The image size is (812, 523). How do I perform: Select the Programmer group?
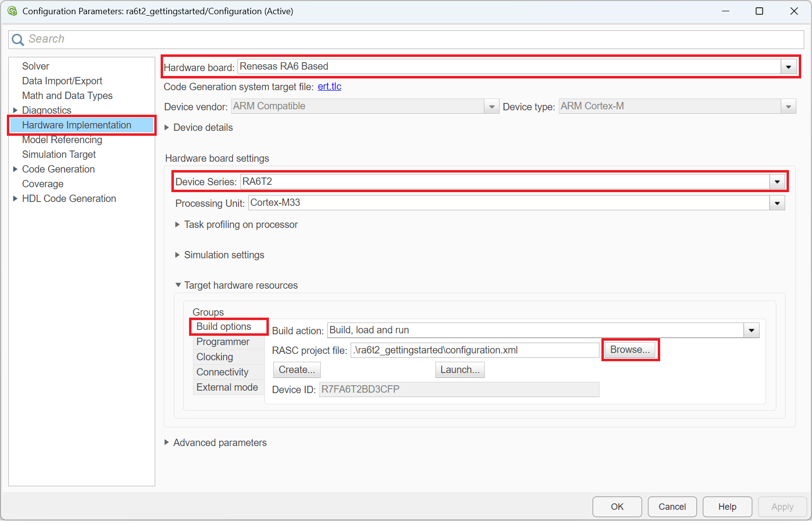(x=223, y=342)
